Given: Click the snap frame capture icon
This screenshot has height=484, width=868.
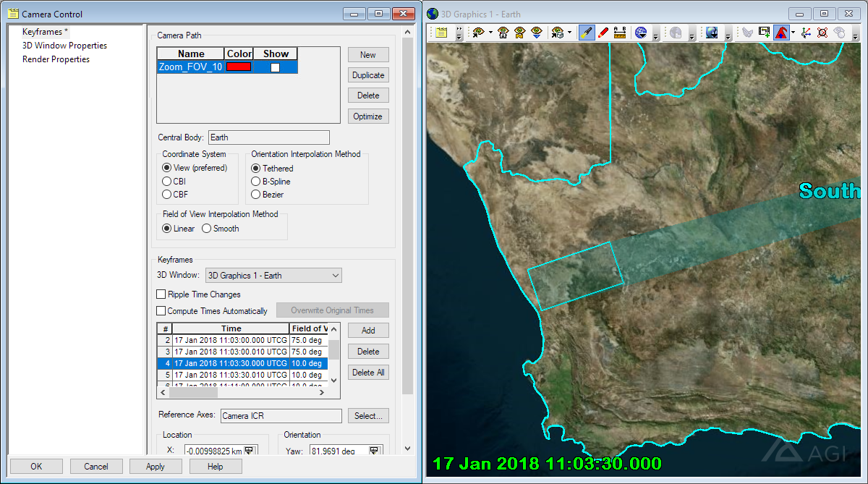Looking at the screenshot, I should tap(765, 33).
